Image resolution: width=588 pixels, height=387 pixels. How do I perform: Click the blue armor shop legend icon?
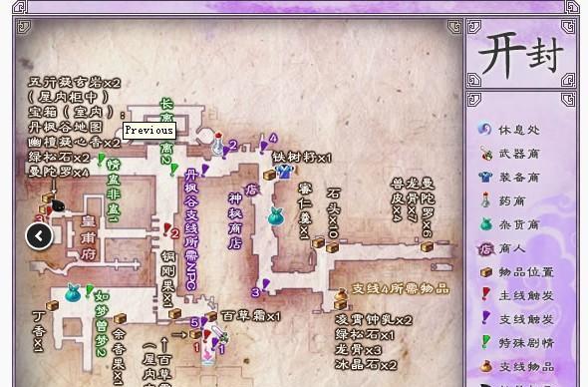(485, 177)
